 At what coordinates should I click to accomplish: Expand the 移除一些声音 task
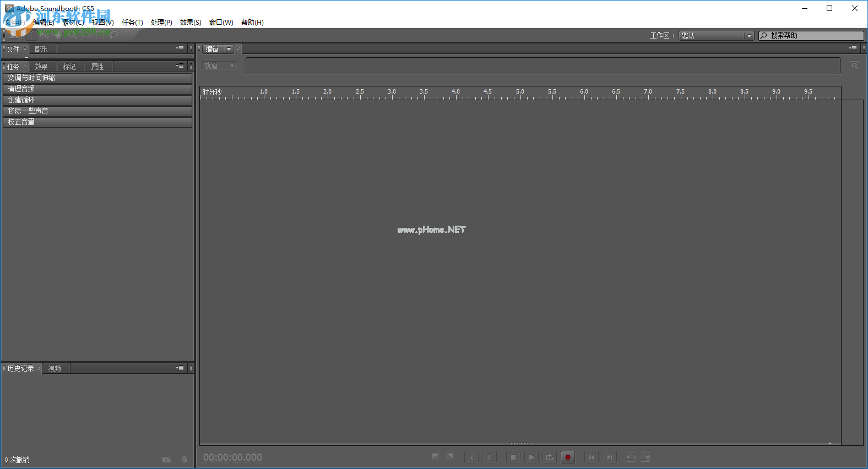point(97,111)
